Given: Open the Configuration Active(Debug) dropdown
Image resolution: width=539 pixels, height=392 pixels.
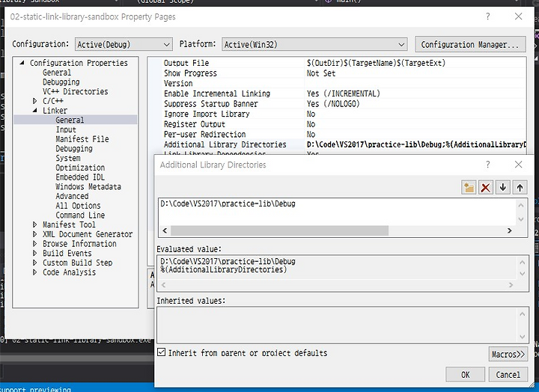Looking at the screenshot, I should [124, 45].
